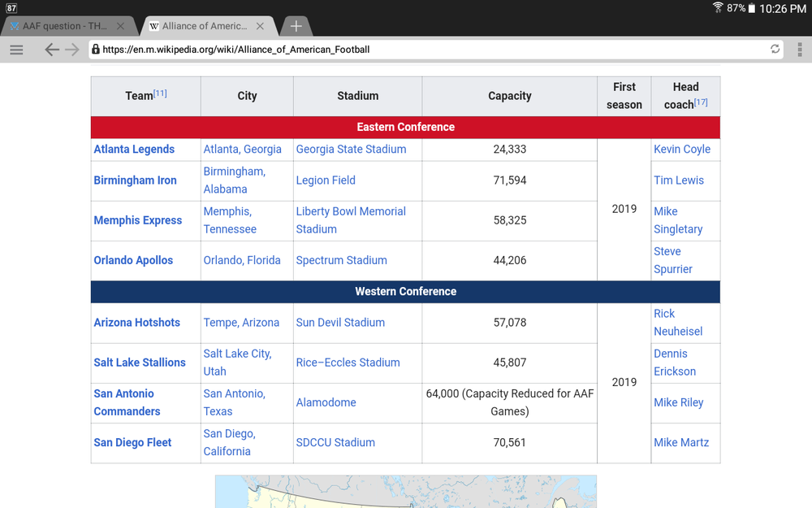Open the Rice–Eccles Stadium link
Viewport: 812px width, 508px height.
coord(348,363)
